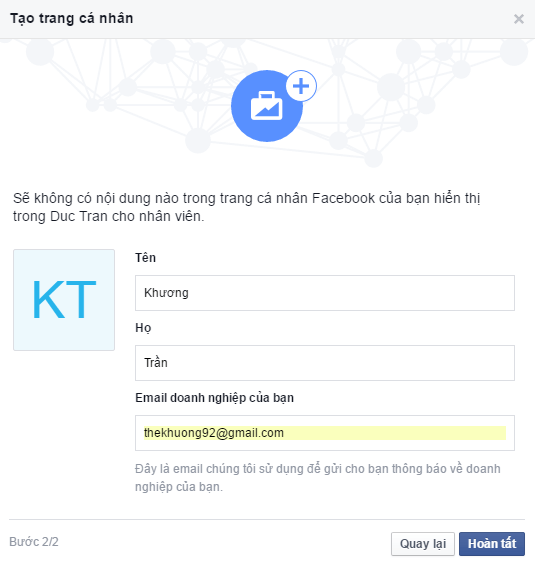Click the Bước 2/2 step indicator
Screen dimensions: 535x567
pos(34,542)
